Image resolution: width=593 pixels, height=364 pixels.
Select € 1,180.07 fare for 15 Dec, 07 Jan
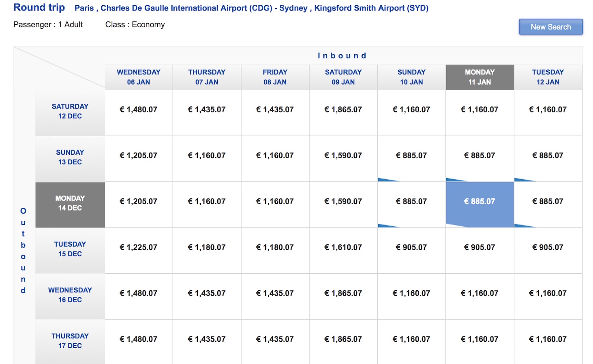tap(207, 251)
